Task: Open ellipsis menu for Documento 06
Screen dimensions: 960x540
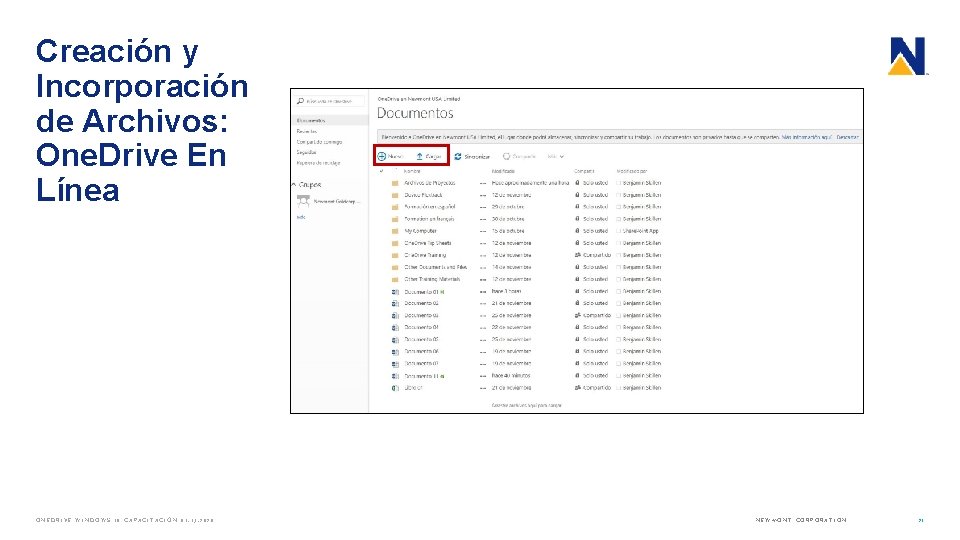Action: point(483,352)
